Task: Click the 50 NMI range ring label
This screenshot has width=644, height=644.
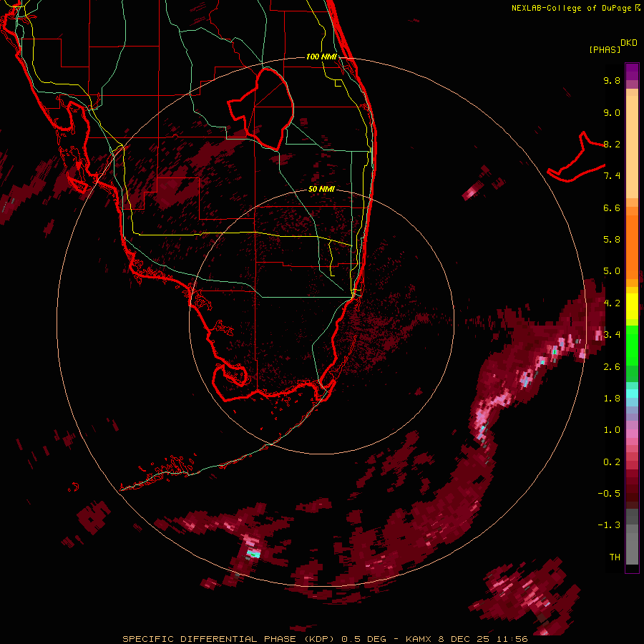Action: 321,190
